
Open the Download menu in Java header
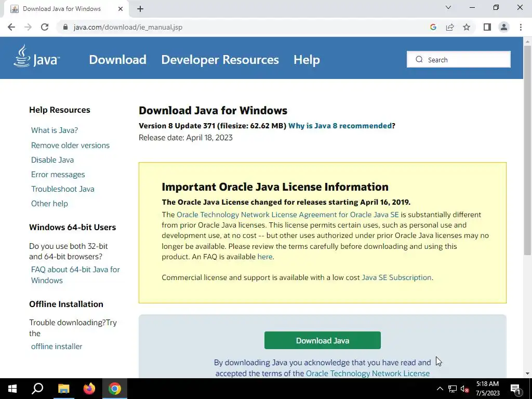118,60
